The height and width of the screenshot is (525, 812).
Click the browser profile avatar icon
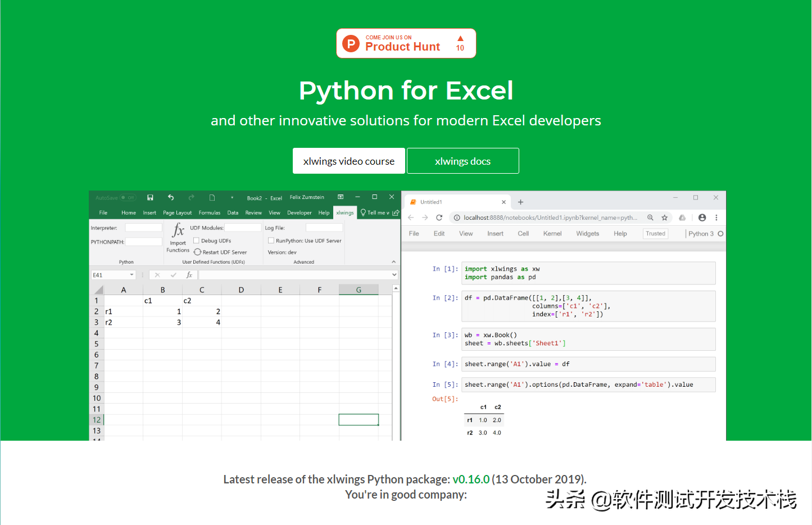click(702, 218)
